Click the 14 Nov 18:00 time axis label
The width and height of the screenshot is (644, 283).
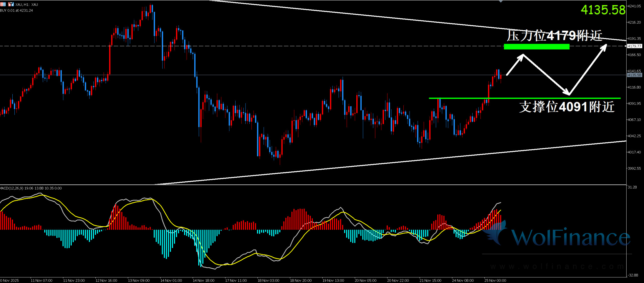pyautogui.click(x=204, y=280)
